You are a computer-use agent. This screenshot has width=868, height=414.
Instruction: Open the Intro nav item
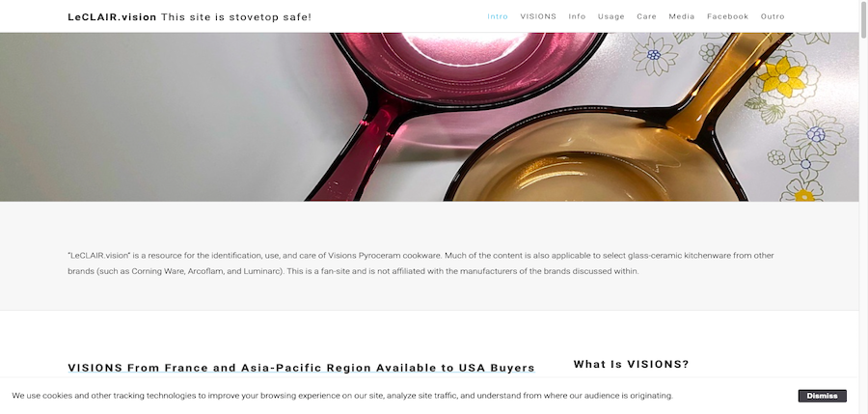497,16
